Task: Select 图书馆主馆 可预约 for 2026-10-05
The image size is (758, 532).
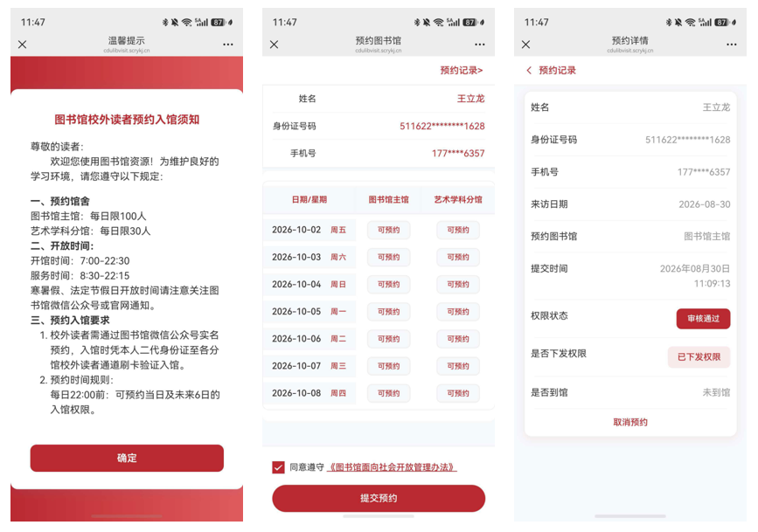Action: pyautogui.click(x=389, y=312)
